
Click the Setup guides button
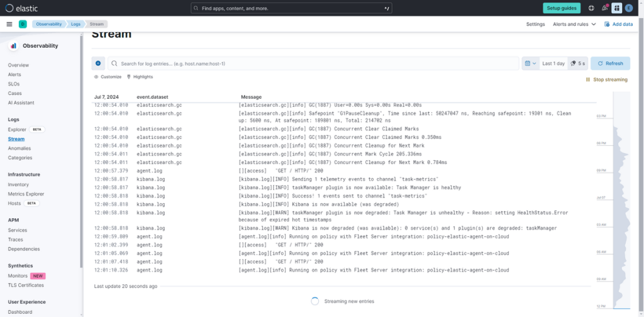[x=562, y=8]
